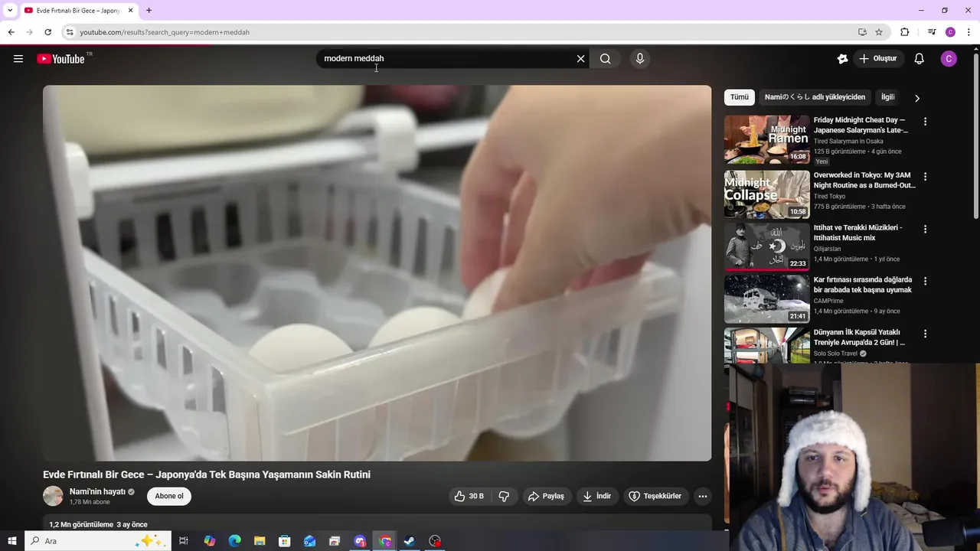This screenshot has width=980, height=551.
Task: Open the YouTube account avatar menu
Action: pyautogui.click(x=949, y=59)
